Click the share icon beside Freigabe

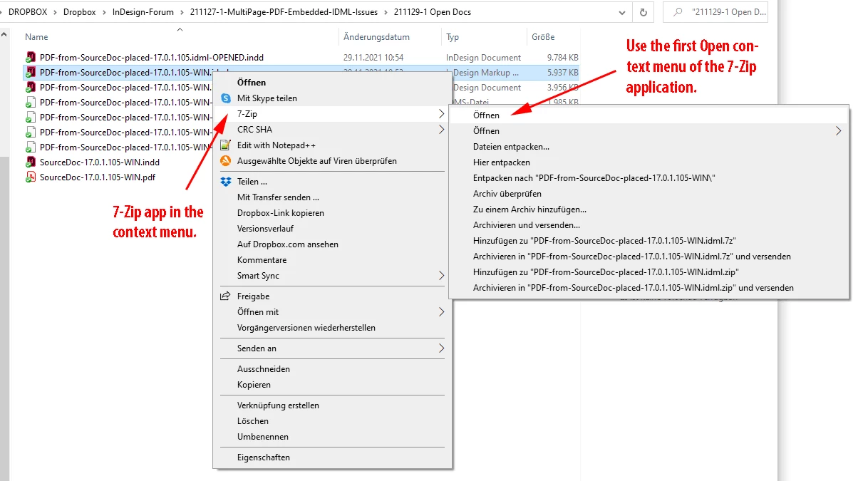coord(226,296)
